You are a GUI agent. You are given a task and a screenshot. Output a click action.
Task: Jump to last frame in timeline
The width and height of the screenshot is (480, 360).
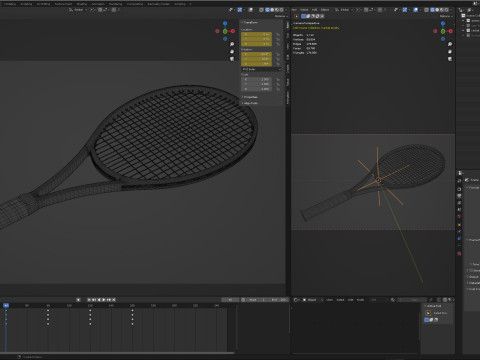click(x=114, y=300)
